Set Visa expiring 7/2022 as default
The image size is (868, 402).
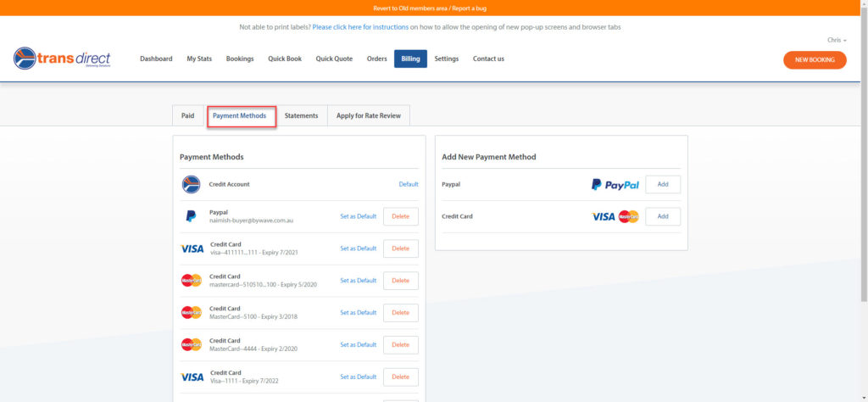pos(359,377)
